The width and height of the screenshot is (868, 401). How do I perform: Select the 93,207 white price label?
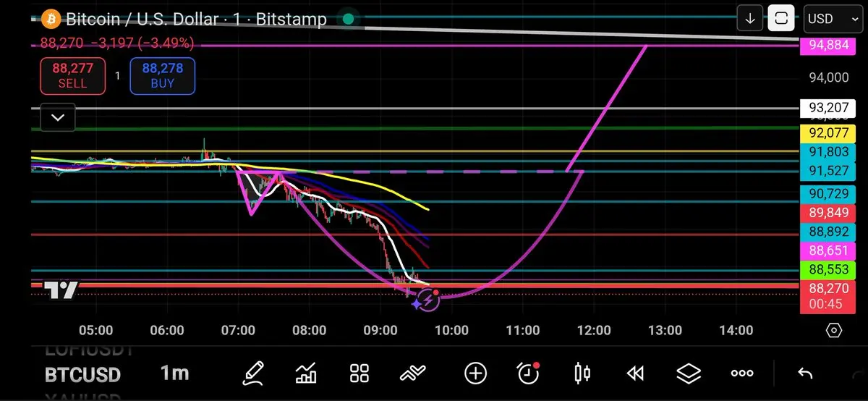pos(827,109)
